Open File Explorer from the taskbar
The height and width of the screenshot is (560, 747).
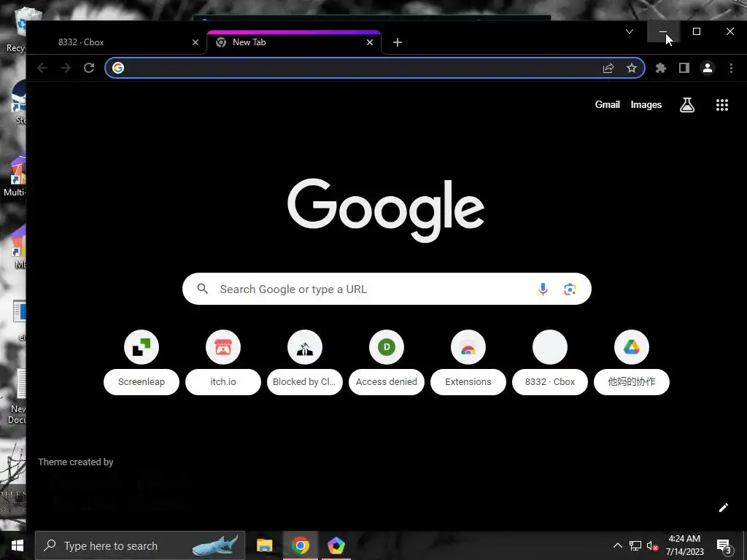[264, 545]
